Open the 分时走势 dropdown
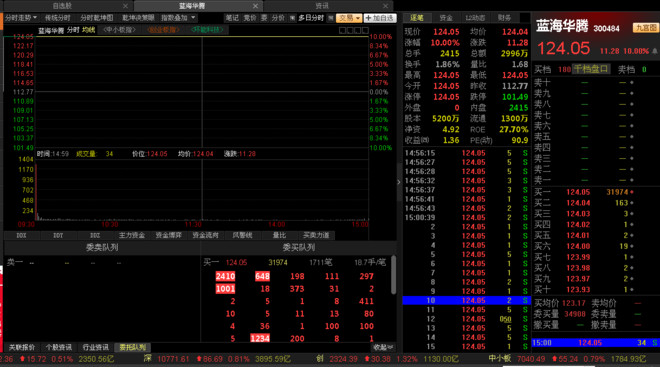 click(x=21, y=18)
